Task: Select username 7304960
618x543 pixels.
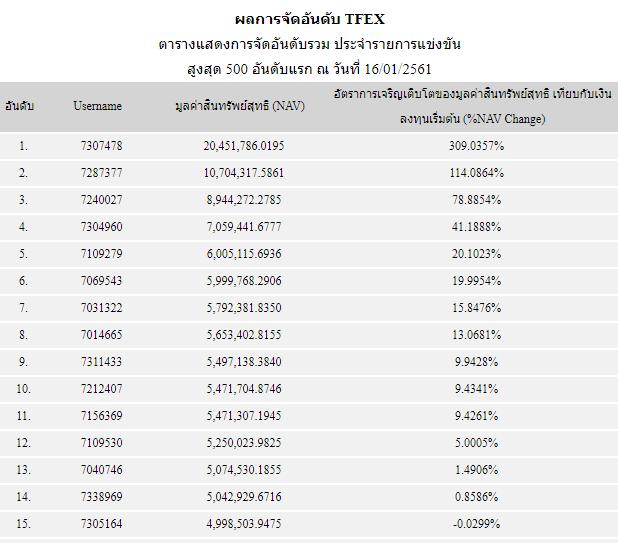Action: pyautogui.click(x=102, y=227)
